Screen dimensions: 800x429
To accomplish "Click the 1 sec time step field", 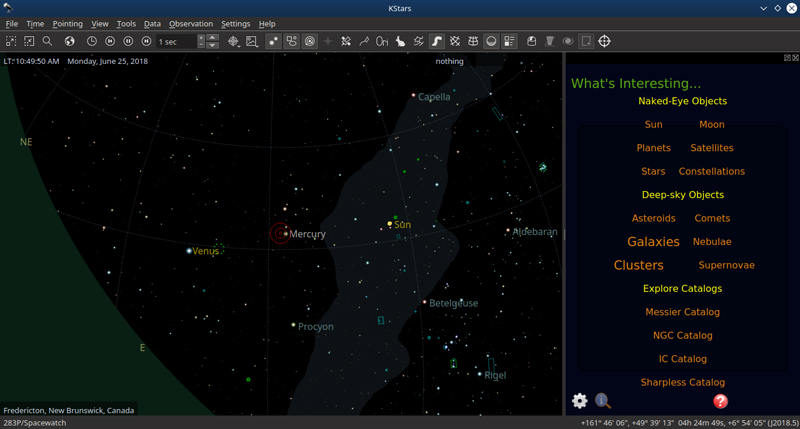I will pos(176,41).
